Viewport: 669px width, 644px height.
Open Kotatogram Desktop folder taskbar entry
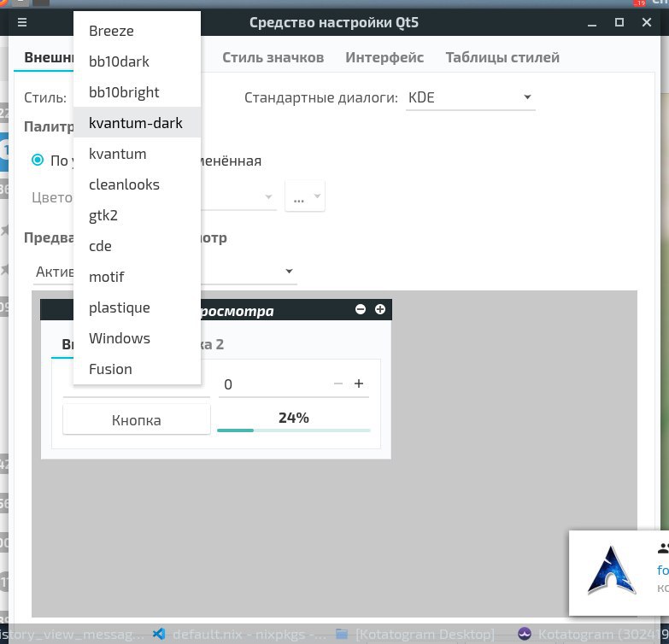point(415,635)
